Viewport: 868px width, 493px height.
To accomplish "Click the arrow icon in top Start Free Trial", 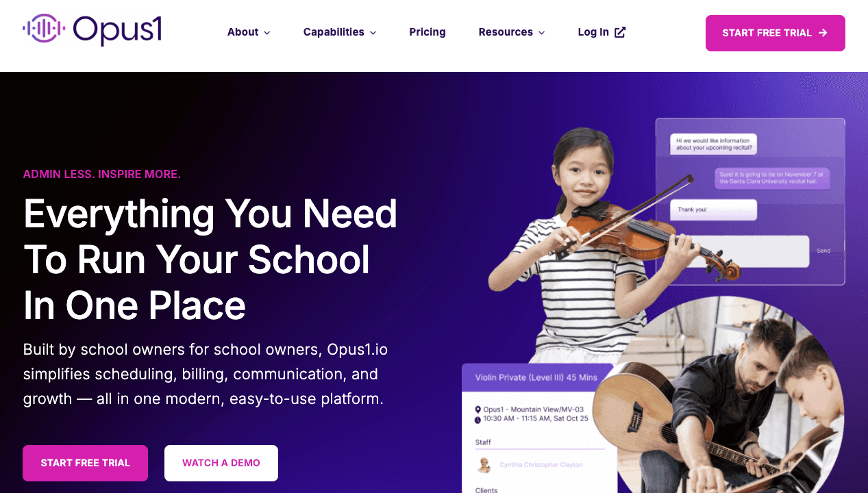I will click(823, 33).
